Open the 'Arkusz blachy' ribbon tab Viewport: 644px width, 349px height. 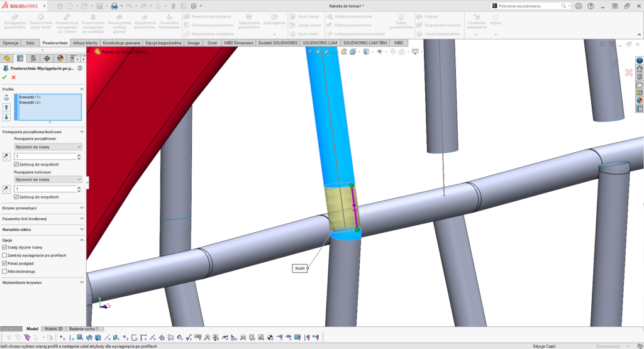85,43
